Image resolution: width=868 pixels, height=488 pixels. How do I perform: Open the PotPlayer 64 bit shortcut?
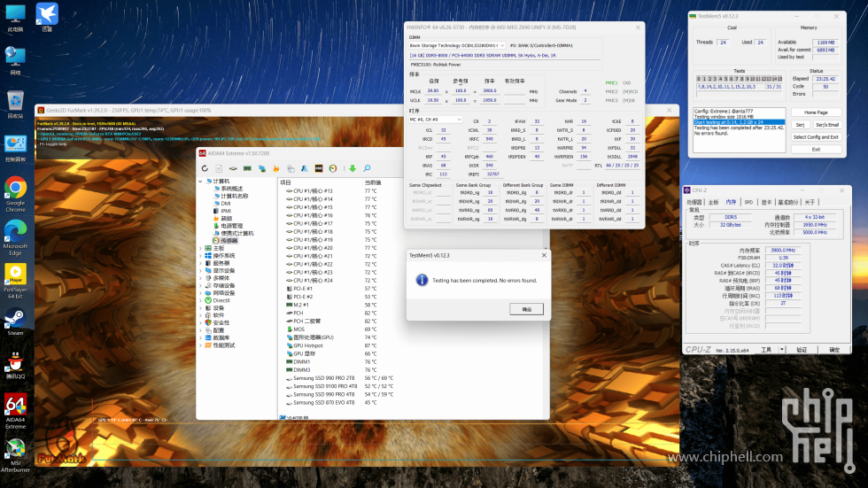(x=16, y=281)
